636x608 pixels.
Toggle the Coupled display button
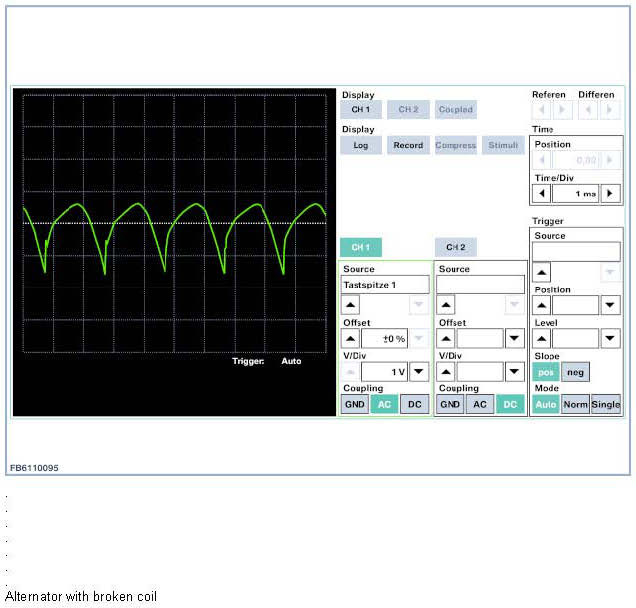pyautogui.click(x=456, y=110)
